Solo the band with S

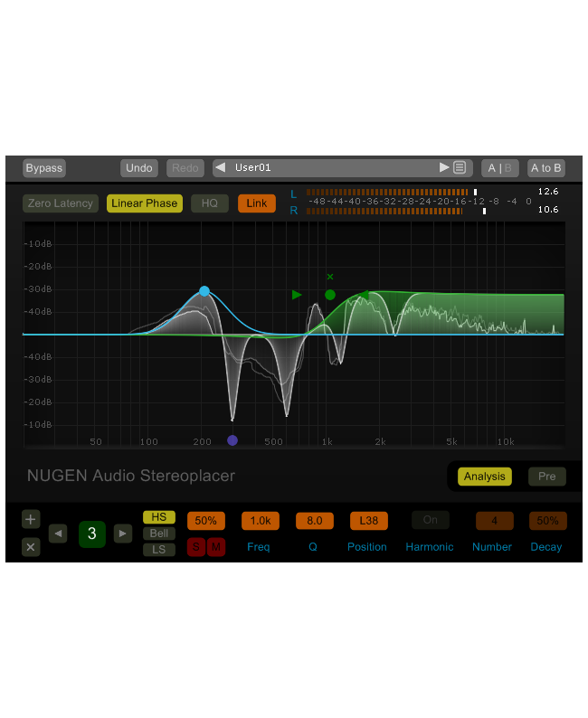pos(196,547)
